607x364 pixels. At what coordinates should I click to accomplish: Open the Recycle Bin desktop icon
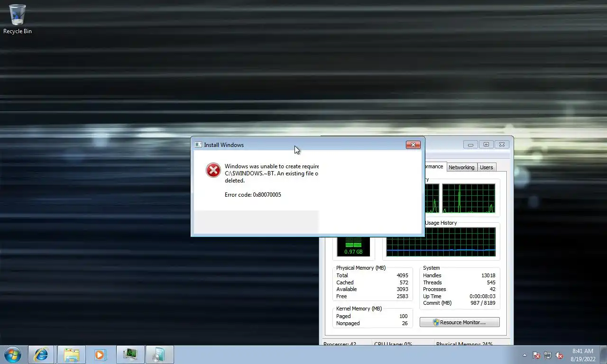coord(18,19)
